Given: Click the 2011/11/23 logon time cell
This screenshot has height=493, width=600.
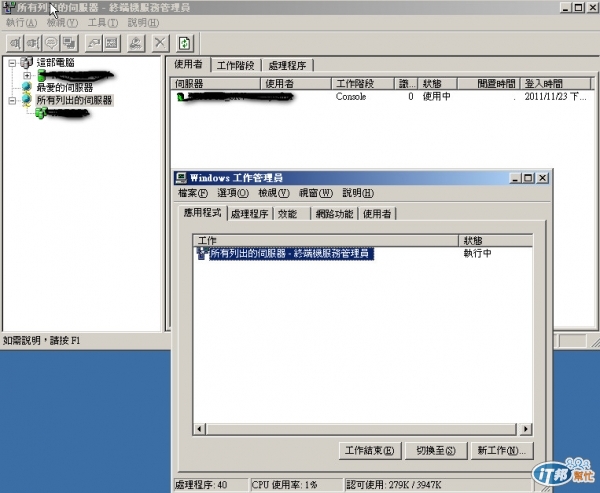Looking at the screenshot, I should pos(555,96).
